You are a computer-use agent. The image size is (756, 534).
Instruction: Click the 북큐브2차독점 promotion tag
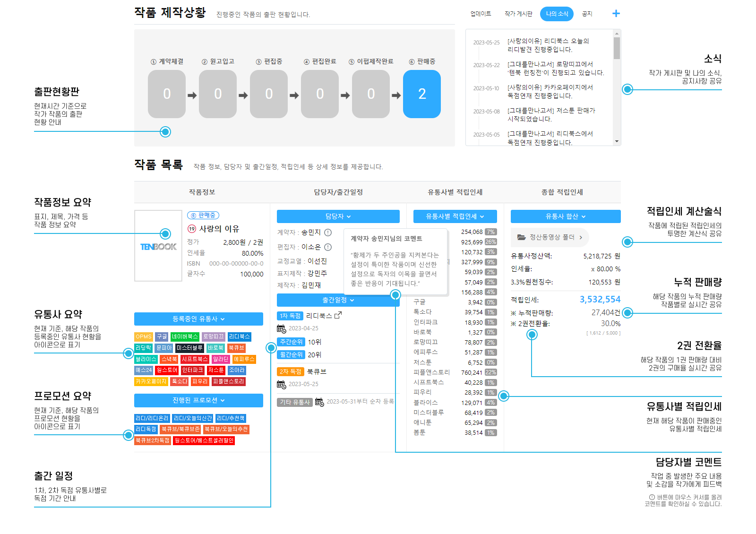[x=152, y=440]
